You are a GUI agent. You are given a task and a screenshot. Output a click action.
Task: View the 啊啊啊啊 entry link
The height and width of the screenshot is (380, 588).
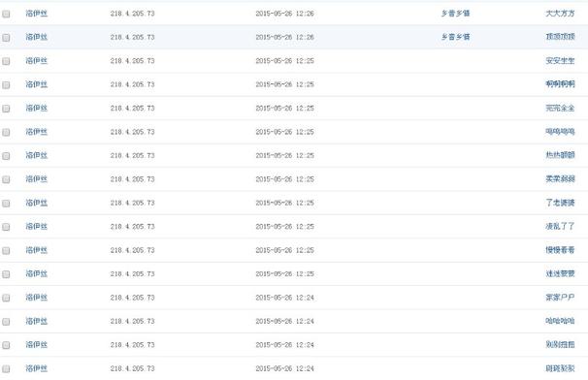pos(560,84)
